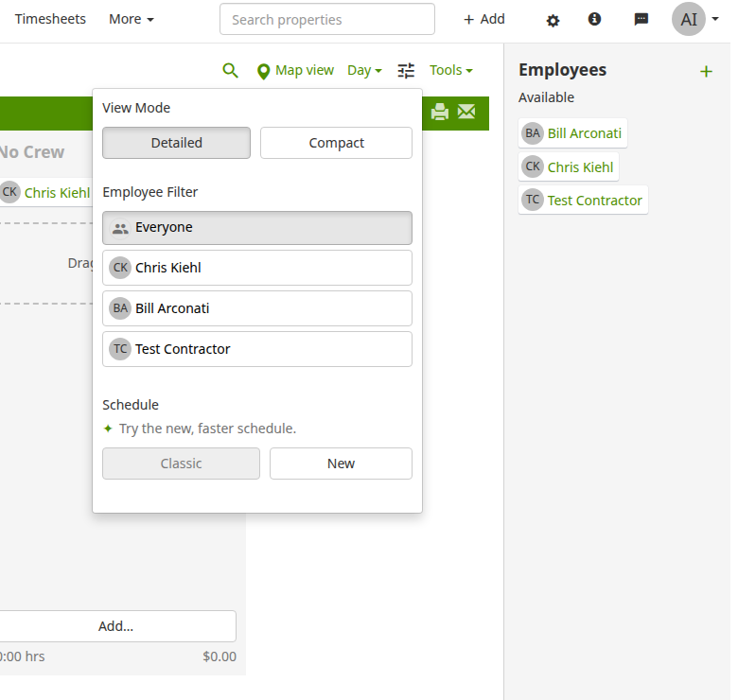Open the Tools dropdown
The width and height of the screenshot is (738, 700).
click(451, 70)
